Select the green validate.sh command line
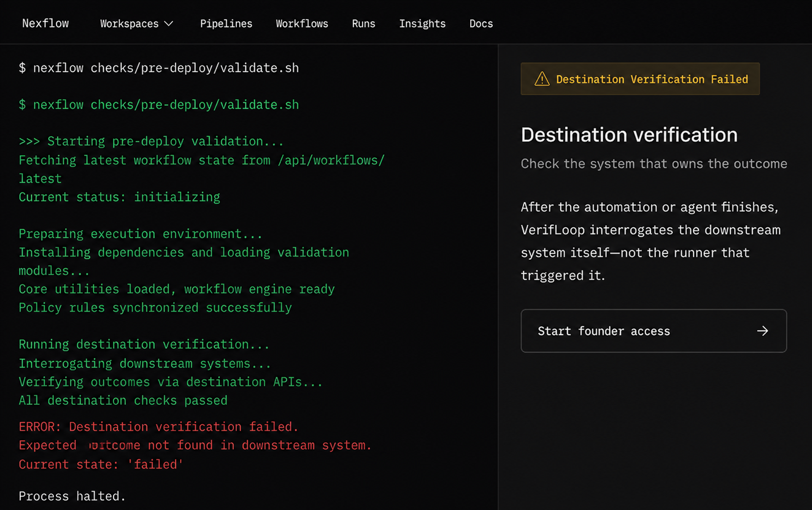The image size is (812, 510). tap(159, 105)
